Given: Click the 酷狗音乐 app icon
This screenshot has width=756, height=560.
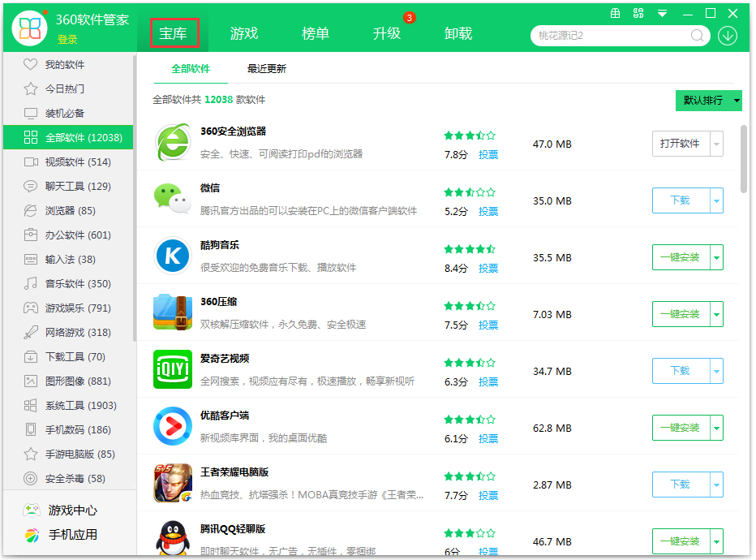Looking at the screenshot, I should [173, 256].
